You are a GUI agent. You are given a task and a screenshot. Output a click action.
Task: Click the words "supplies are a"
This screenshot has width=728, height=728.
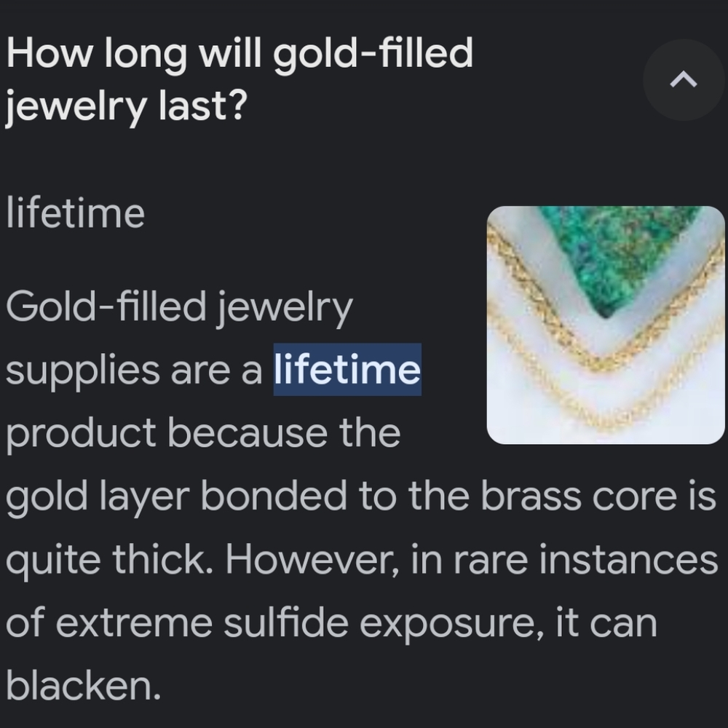[x=133, y=370]
